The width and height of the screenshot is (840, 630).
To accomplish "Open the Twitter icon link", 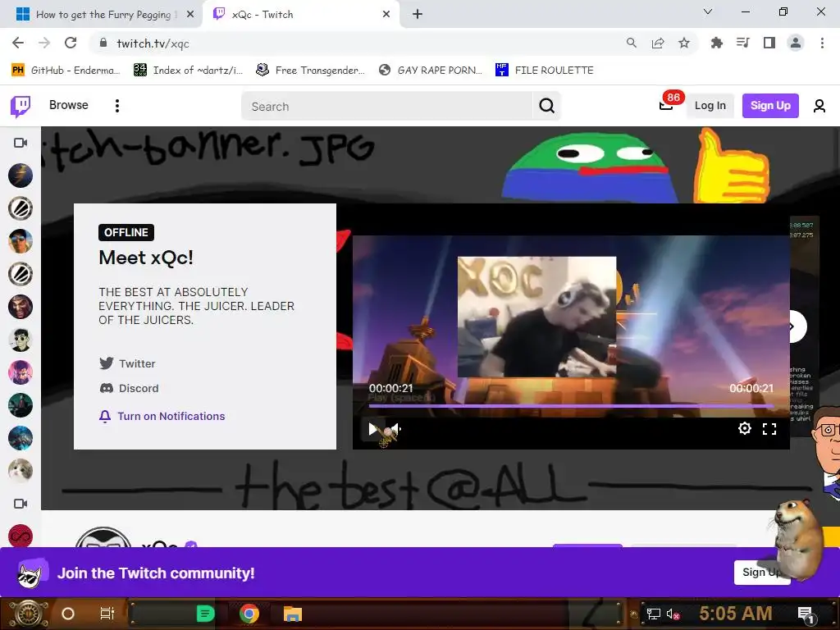I will (x=106, y=363).
